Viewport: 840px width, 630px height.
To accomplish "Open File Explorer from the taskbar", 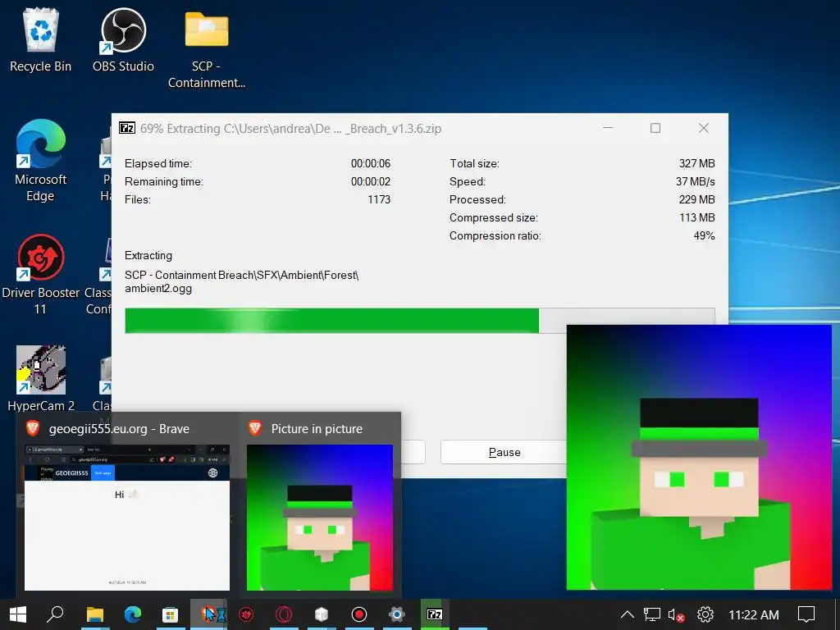I will tap(95, 614).
